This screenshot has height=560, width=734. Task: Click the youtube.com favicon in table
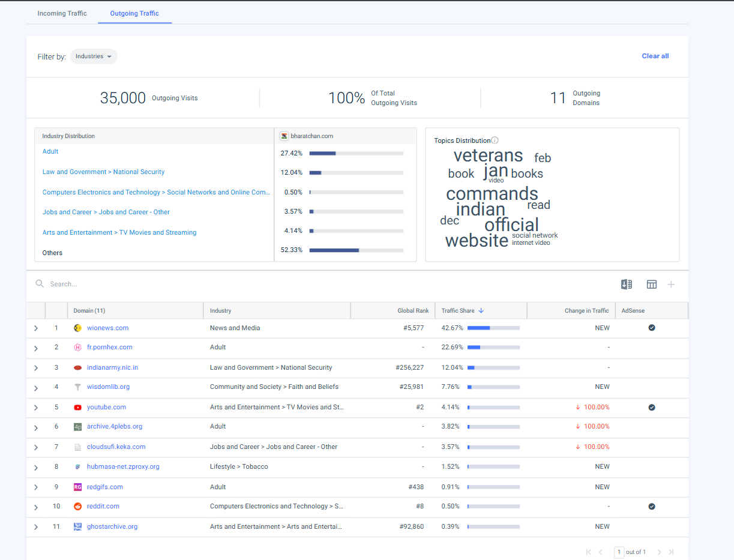coord(77,408)
